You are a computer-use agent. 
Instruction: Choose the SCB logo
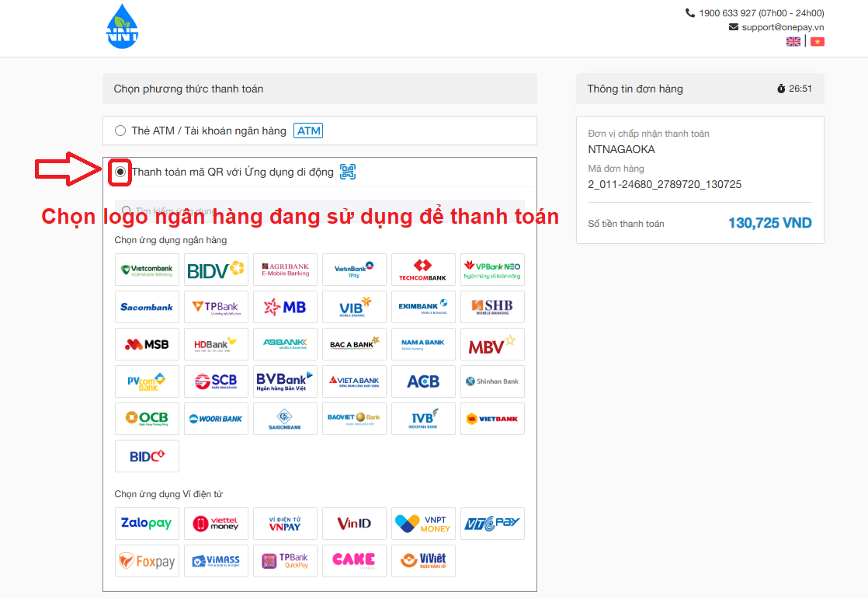pos(216,381)
